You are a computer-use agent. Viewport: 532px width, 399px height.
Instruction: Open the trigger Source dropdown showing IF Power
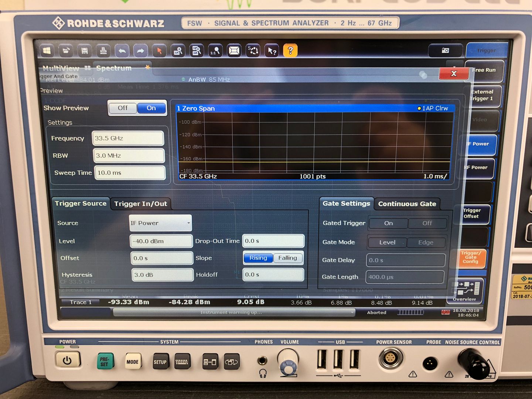coord(160,223)
